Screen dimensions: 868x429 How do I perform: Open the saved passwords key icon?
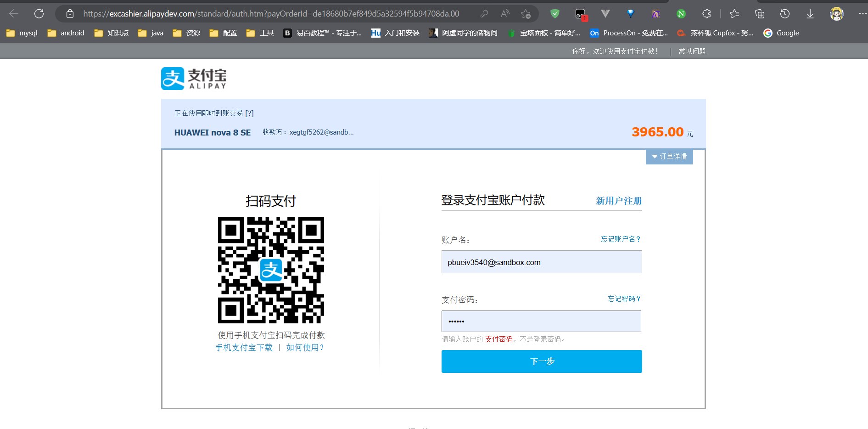click(484, 14)
